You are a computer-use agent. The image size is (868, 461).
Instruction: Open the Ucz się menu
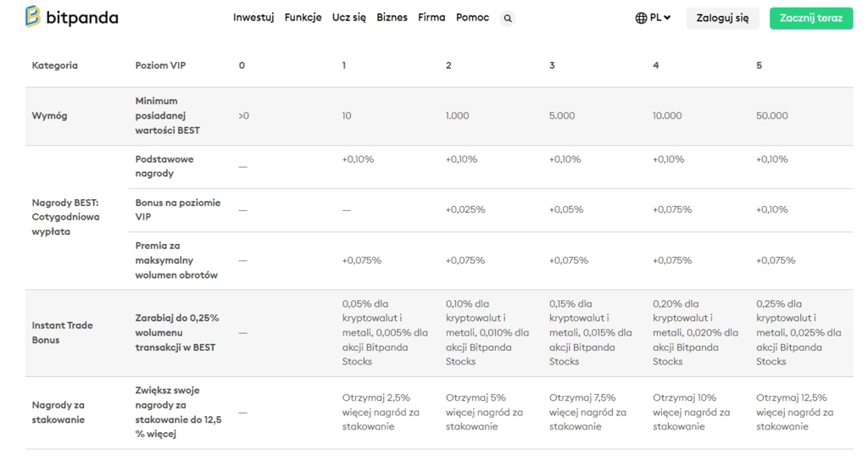tap(348, 18)
